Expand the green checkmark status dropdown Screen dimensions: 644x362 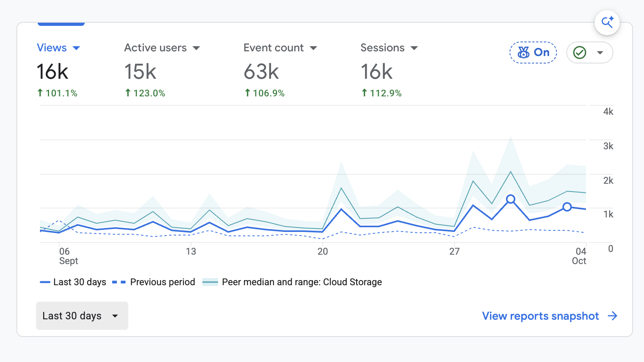(589, 52)
